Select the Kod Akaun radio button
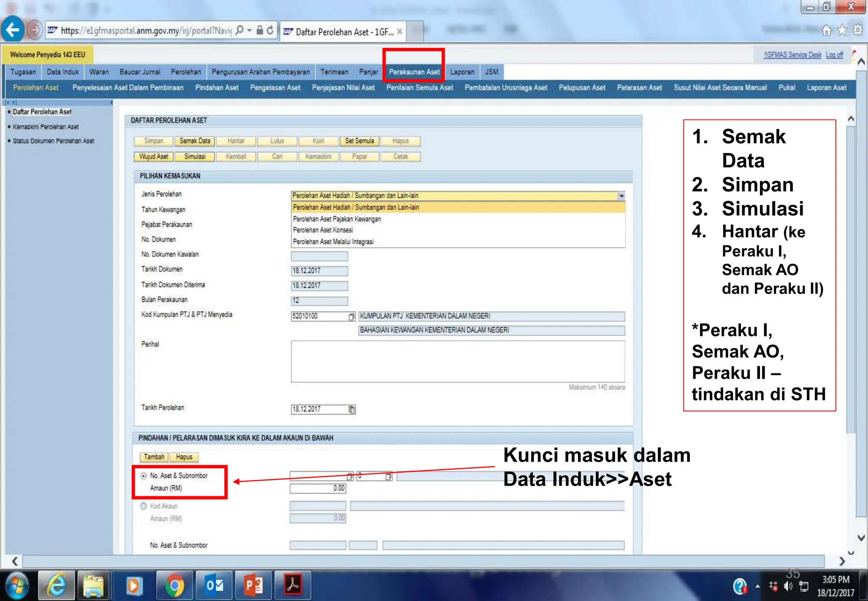The height and width of the screenshot is (601, 868). tap(144, 506)
